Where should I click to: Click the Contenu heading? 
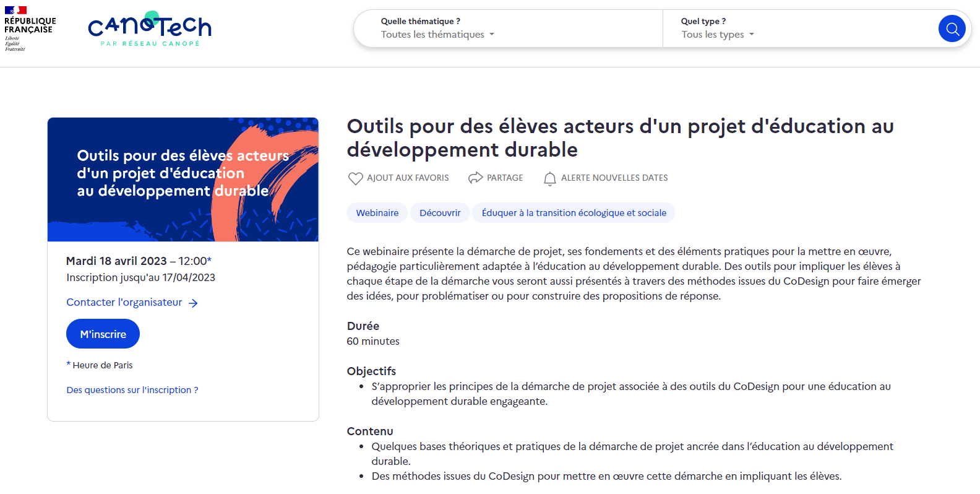[370, 431]
